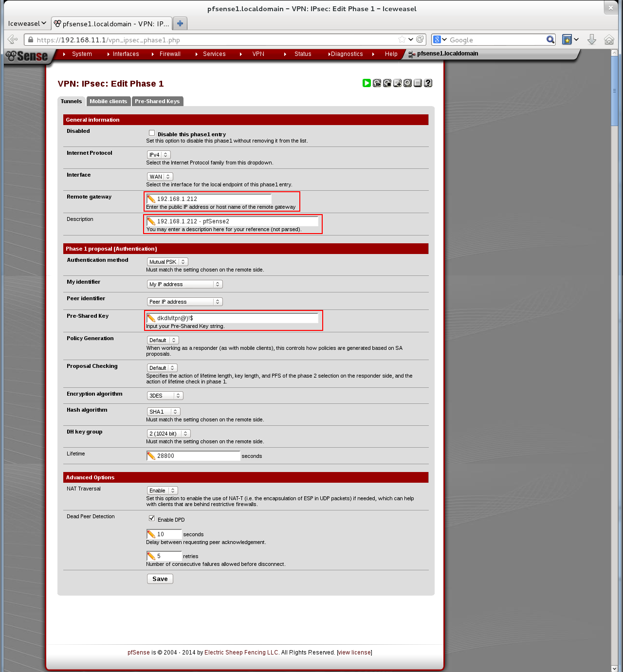Open the log entries list icon
This screenshot has height=672, width=623.
418,83
